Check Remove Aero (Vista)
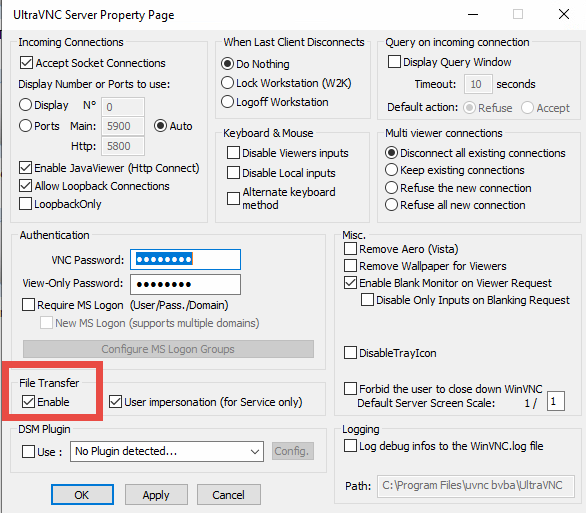This screenshot has width=586, height=513. coord(350,248)
